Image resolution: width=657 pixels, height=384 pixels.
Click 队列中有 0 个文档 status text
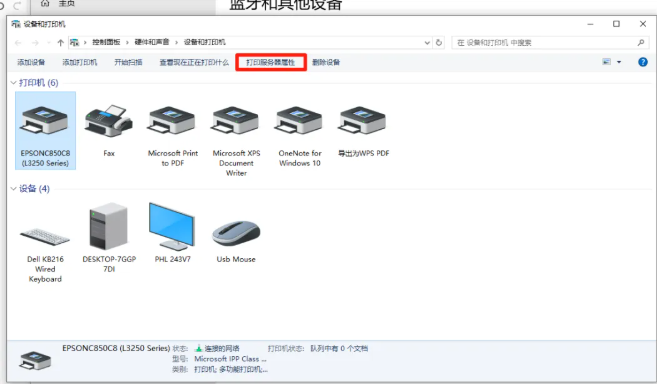pyautogui.click(x=339, y=348)
